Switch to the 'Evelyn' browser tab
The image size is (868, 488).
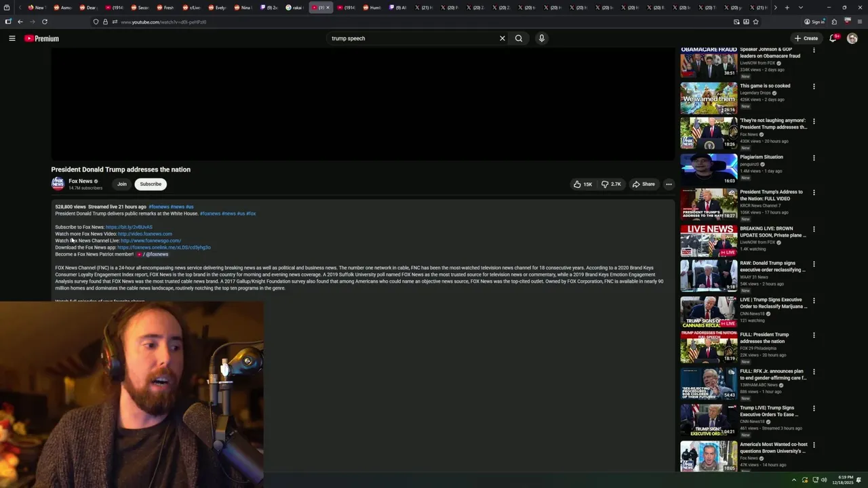[217, 7]
